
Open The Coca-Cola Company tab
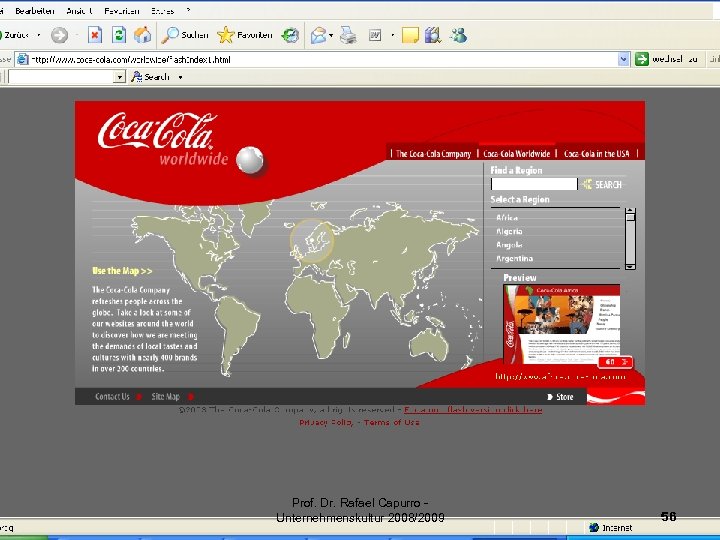(x=433, y=154)
